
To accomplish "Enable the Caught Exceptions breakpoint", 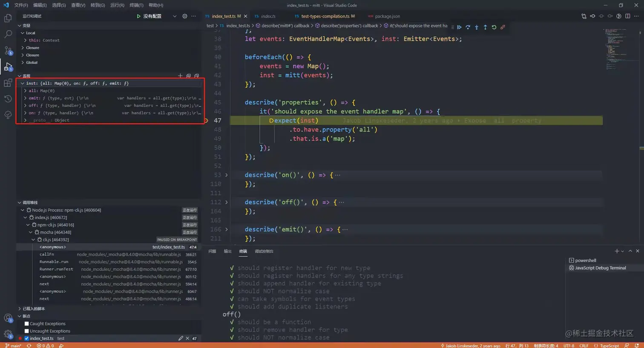I will (x=26, y=324).
